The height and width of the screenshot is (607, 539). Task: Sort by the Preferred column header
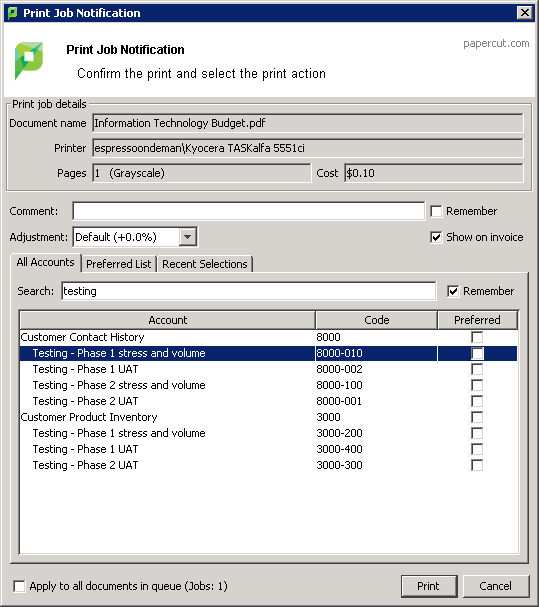click(x=477, y=320)
